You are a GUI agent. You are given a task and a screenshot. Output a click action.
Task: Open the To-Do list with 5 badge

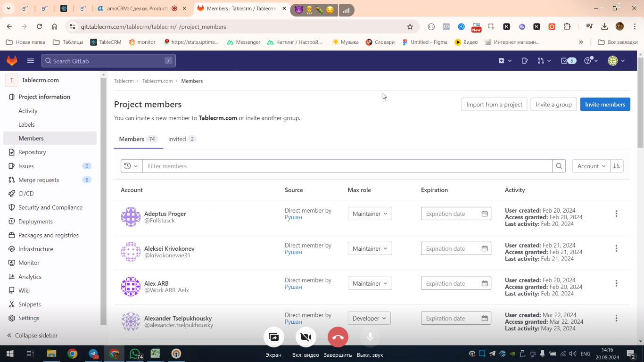coord(568,61)
